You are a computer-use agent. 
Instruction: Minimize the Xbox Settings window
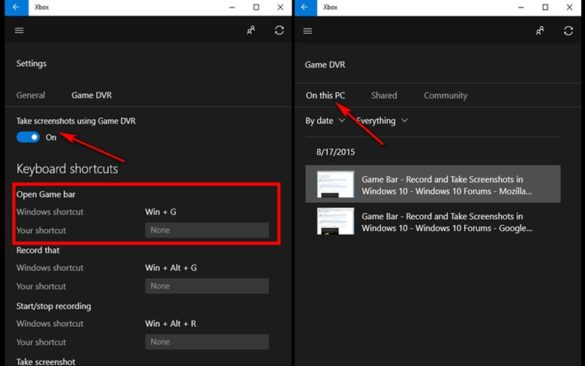(x=232, y=7)
